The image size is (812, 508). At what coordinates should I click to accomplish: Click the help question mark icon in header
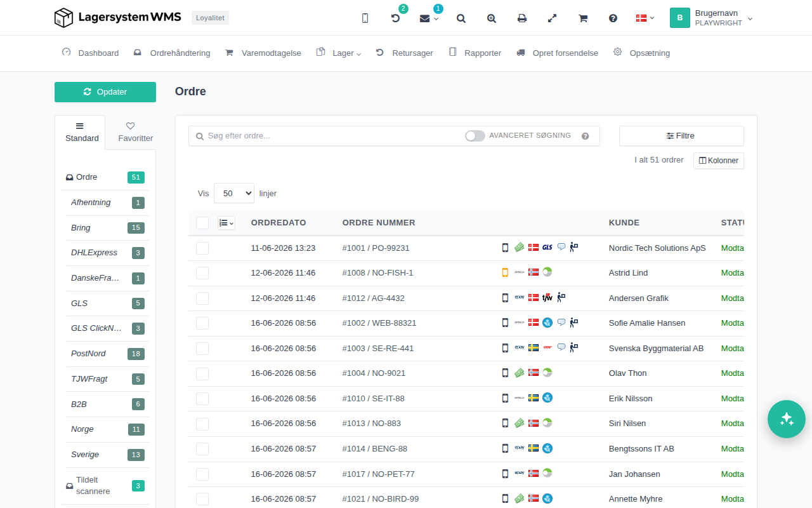[x=613, y=18]
